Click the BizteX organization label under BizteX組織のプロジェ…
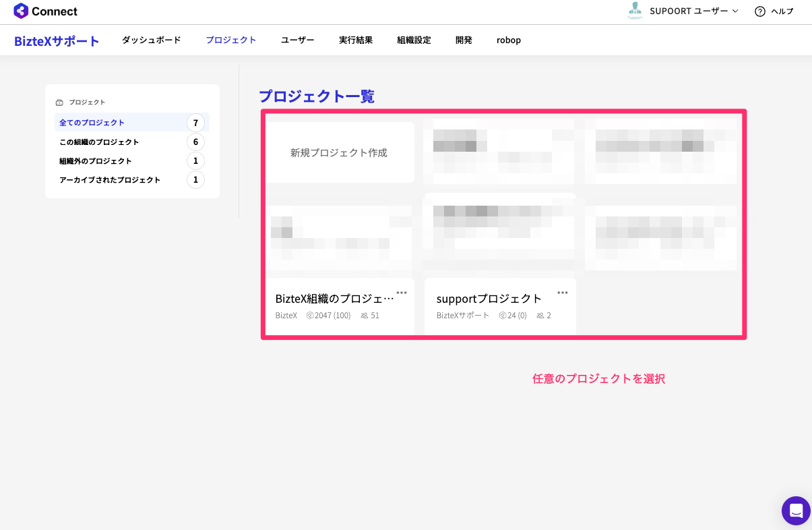Image resolution: width=812 pixels, height=530 pixels. 286,316
